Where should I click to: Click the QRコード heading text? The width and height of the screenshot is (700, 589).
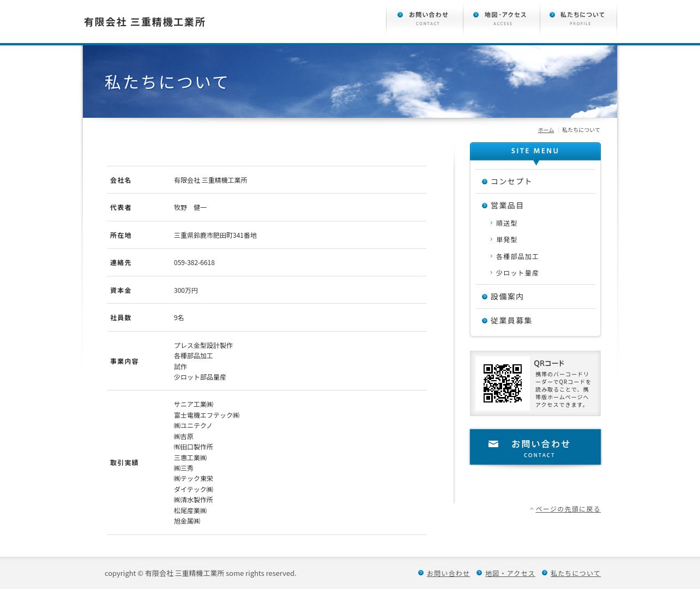pyautogui.click(x=549, y=363)
